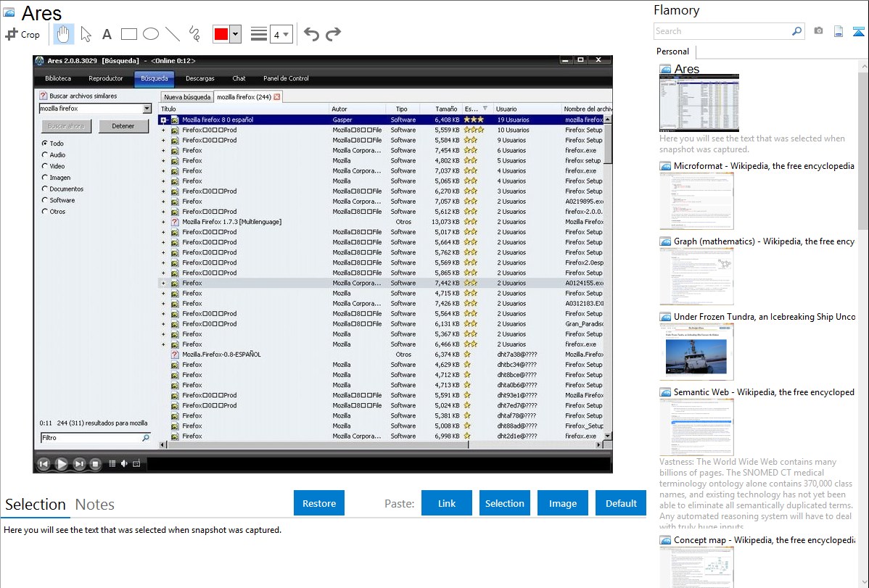Open the Descargas tab in Ares
The image size is (869, 588).
pyautogui.click(x=200, y=79)
